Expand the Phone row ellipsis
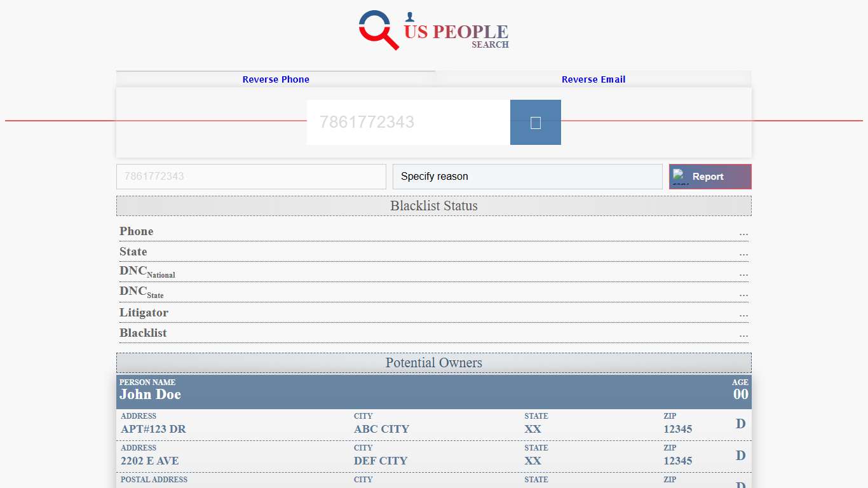This screenshot has width=868, height=488. tap(743, 234)
